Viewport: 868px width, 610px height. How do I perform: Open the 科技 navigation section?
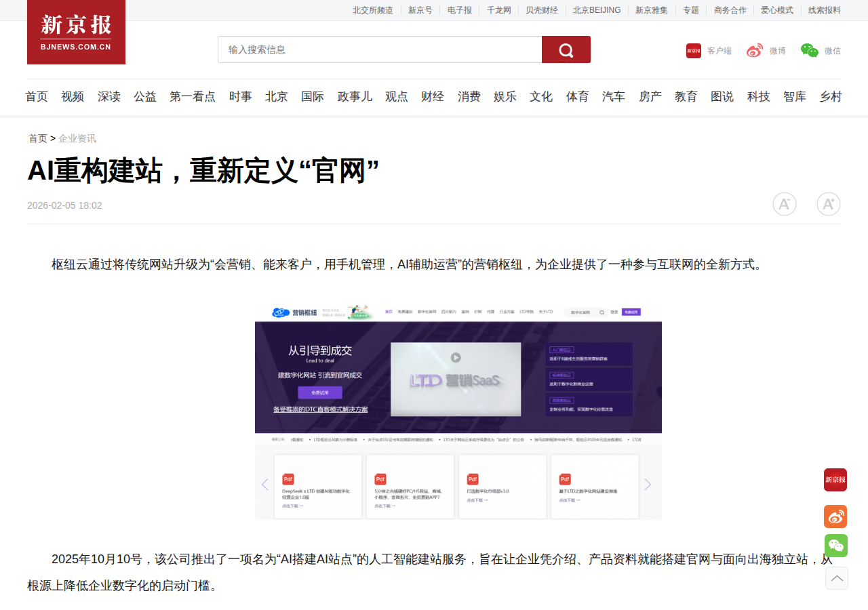(x=759, y=97)
